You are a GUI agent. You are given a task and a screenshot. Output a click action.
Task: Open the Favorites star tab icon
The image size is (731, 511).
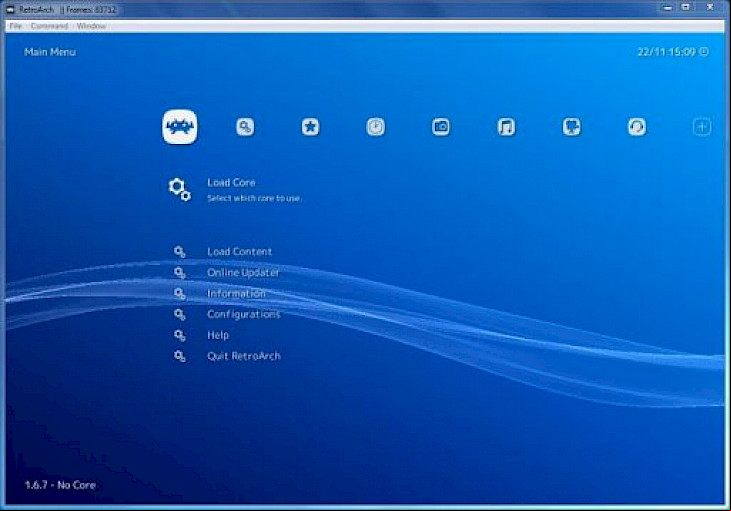pyautogui.click(x=310, y=127)
